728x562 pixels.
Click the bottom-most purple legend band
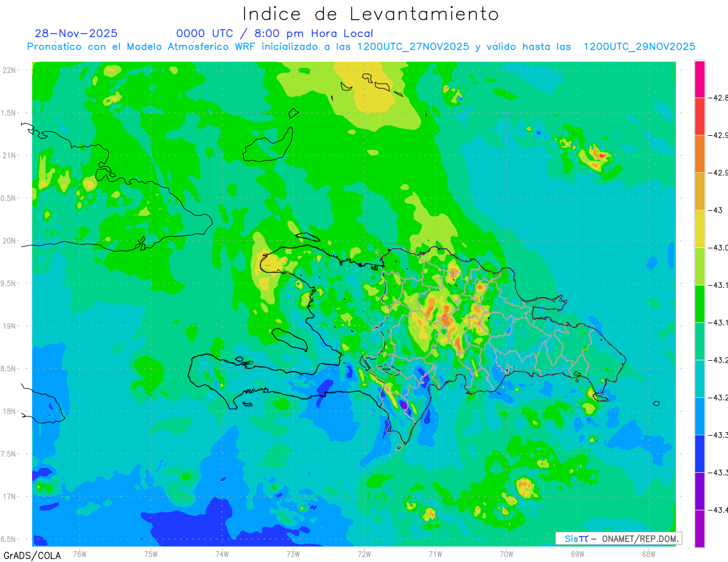coord(699,529)
